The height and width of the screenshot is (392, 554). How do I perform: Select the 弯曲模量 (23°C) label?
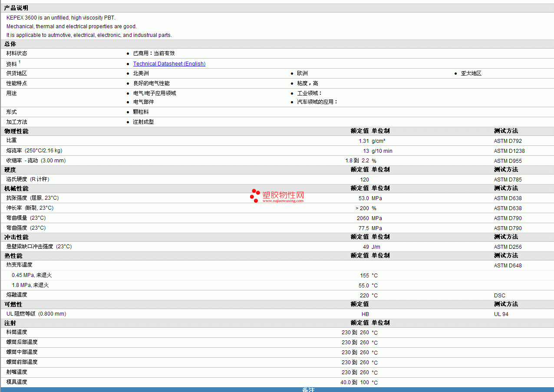coord(26,218)
